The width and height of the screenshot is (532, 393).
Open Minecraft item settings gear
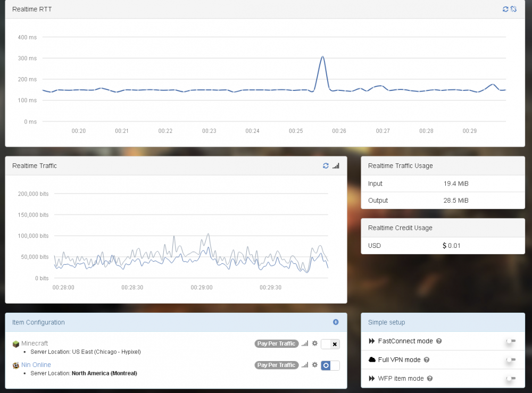point(314,344)
